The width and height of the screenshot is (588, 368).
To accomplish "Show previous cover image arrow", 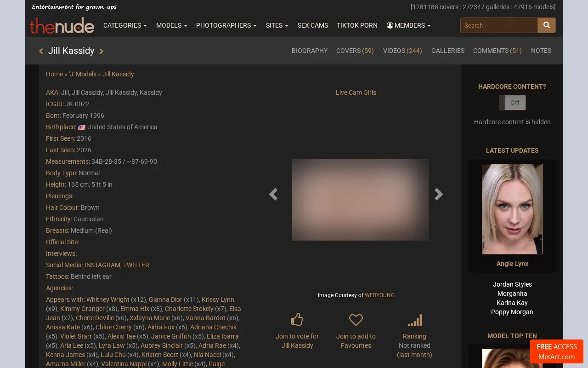I will point(273,194).
